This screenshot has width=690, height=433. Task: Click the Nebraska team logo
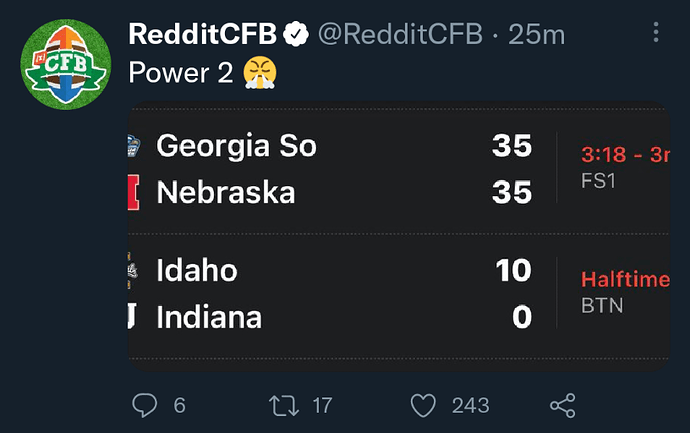tap(133, 192)
